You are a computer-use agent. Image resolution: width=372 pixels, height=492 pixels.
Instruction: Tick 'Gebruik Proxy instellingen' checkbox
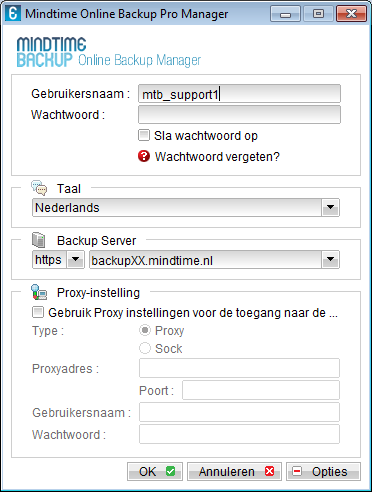(x=38, y=313)
